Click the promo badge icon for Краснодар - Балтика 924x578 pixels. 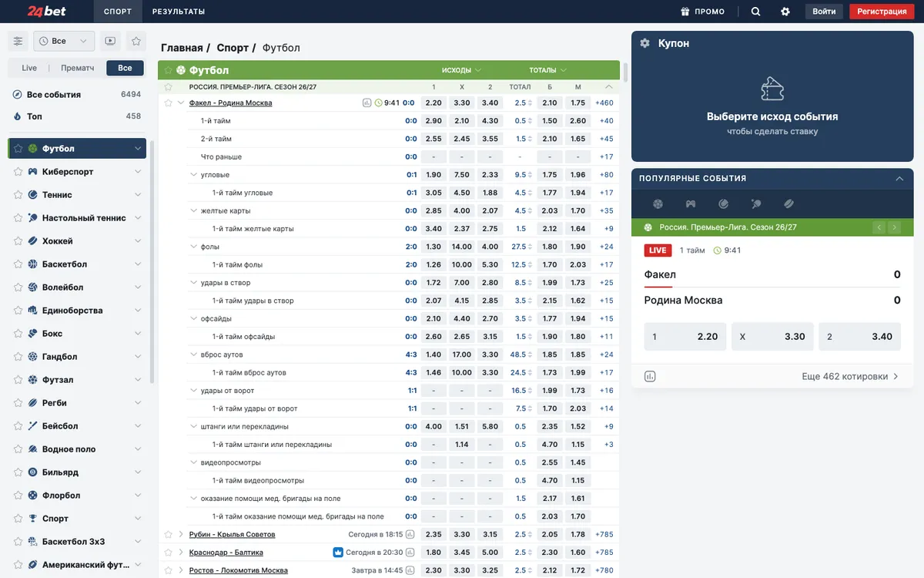coord(338,553)
